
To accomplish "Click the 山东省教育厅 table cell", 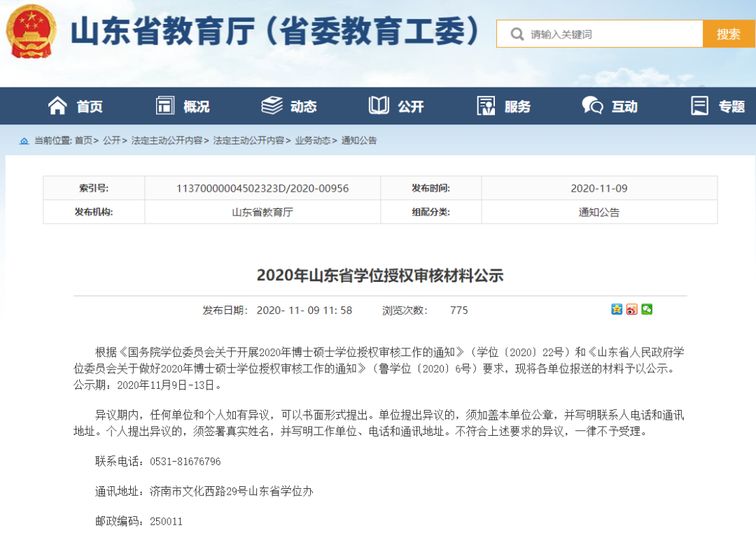I will point(262,212).
